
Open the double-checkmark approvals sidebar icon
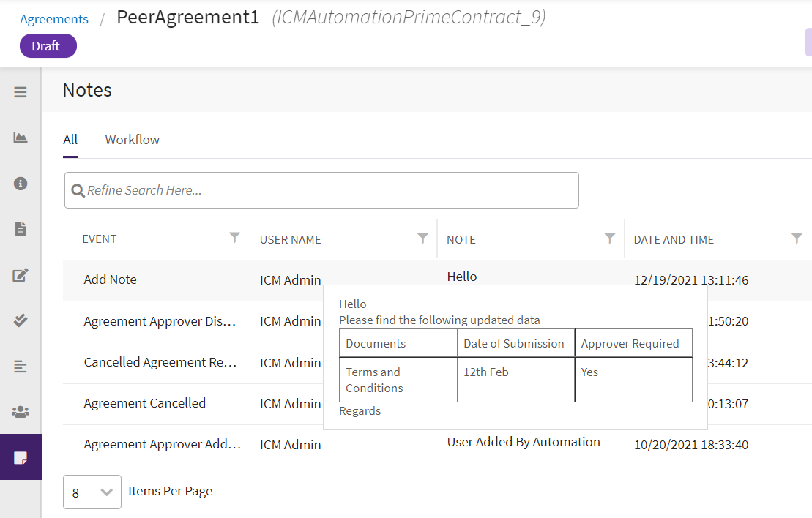pyautogui.click(x=21, y=320)
